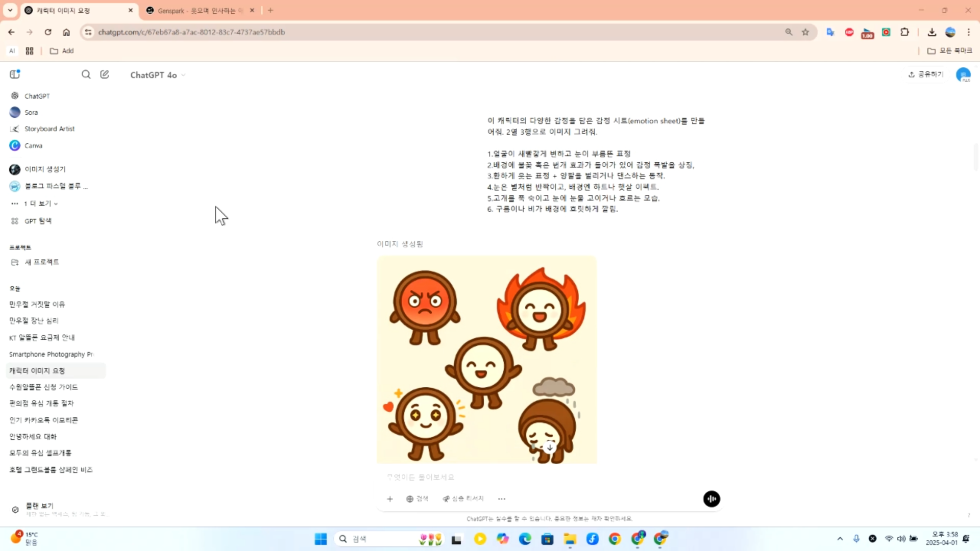This screenshot has width=980, height=551.
Task: Open the Sora item in sidebar
Action: click(31, 112)
